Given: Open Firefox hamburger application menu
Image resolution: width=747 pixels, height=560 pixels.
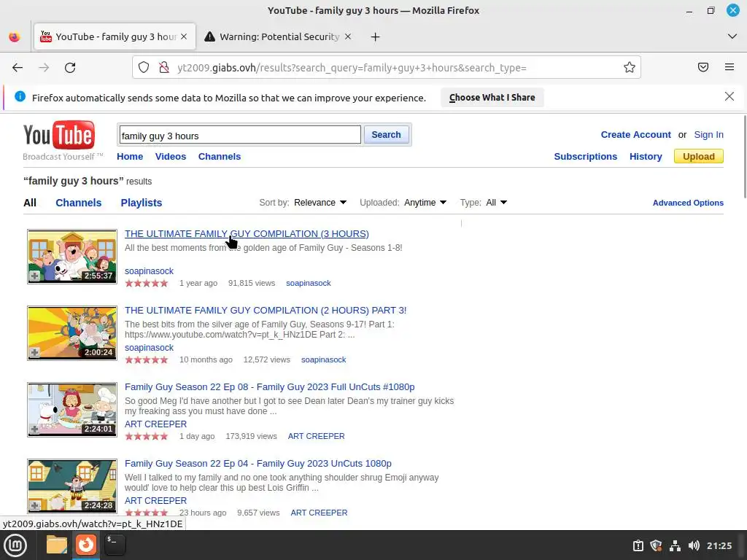Looking at the screenshot, I should click(x=729, y=67).
